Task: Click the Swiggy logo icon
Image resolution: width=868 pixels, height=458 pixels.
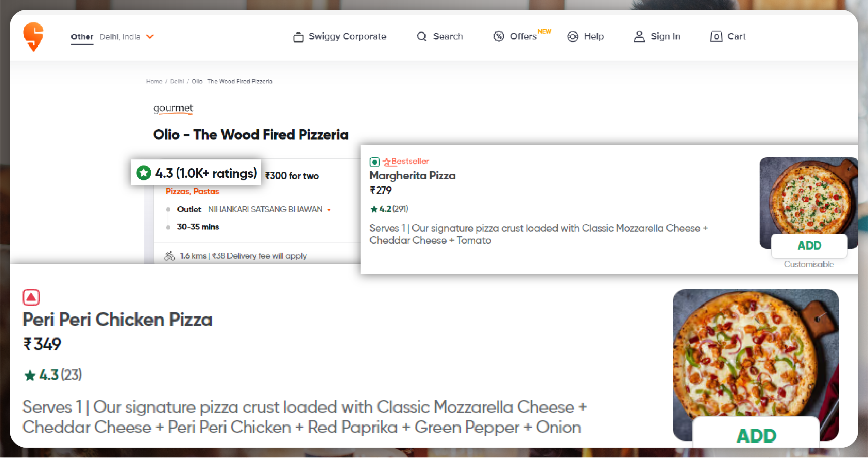Action: click(34, 36)
